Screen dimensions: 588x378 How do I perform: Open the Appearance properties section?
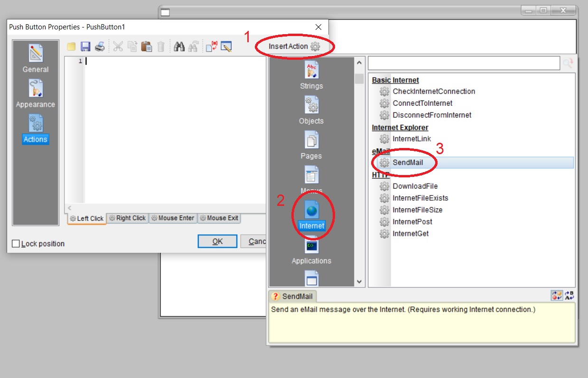[x=36, y=94]
